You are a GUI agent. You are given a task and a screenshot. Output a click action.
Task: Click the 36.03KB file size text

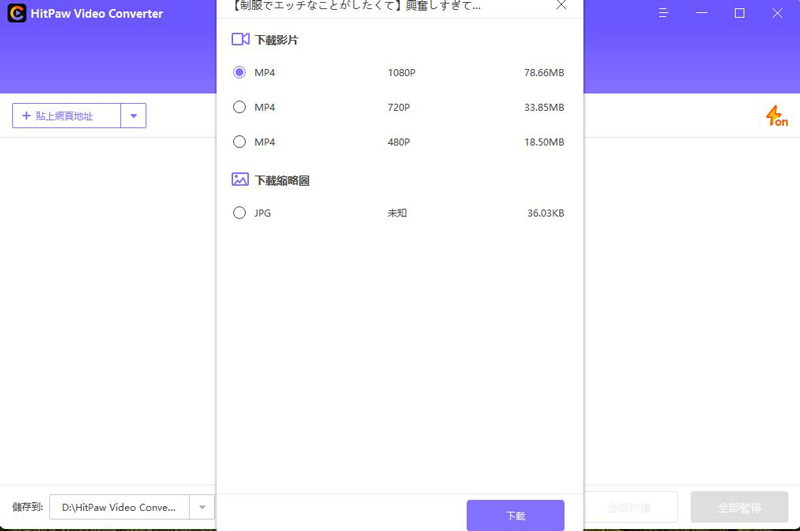pyautogui.click(x=545, y=213)
